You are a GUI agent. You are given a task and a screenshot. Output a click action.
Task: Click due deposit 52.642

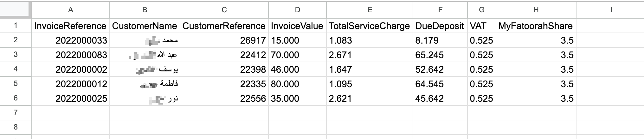point(440,69)
